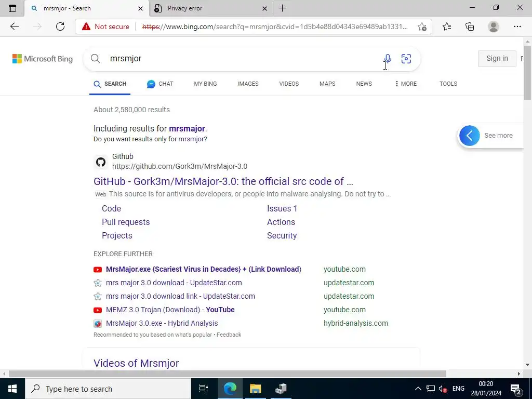Screen dimensions: 532x399
Task: Show hidden system tray icons
Action: pos(418,389)
